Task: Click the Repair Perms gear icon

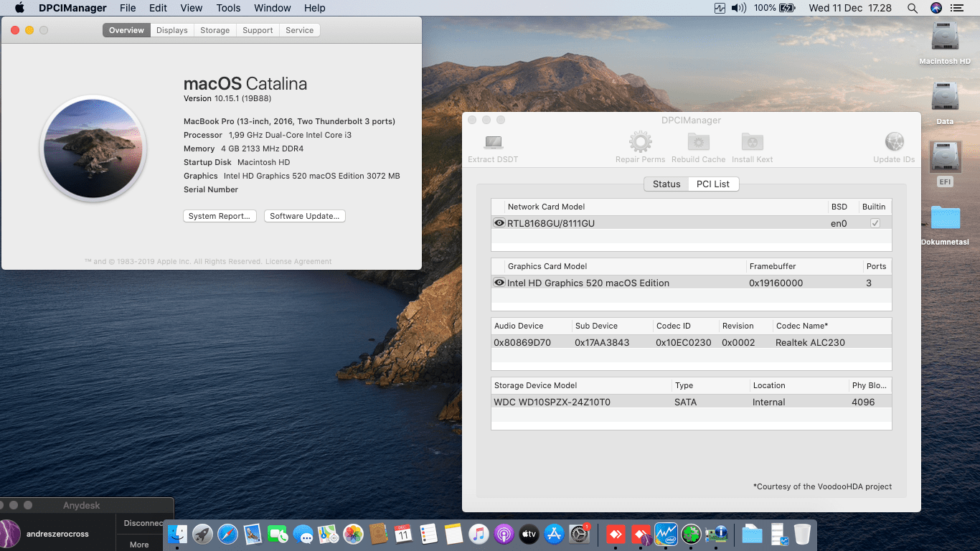Action: click(x=640, y=142)
